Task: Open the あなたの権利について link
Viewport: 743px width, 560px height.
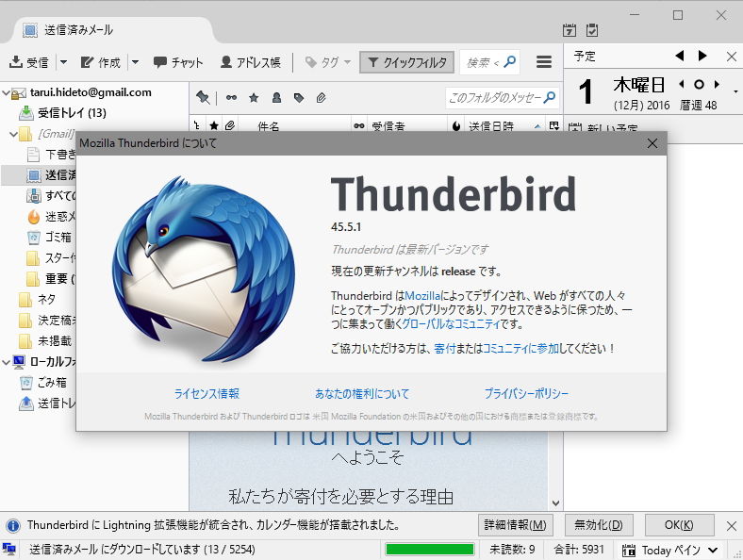Action: [x=362, y=394]
